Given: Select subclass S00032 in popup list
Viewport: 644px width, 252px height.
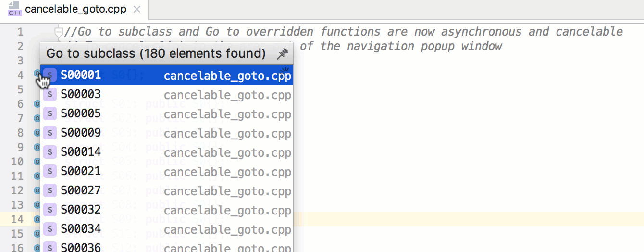Looking at the screenshot, I should [x=167, y=210].
